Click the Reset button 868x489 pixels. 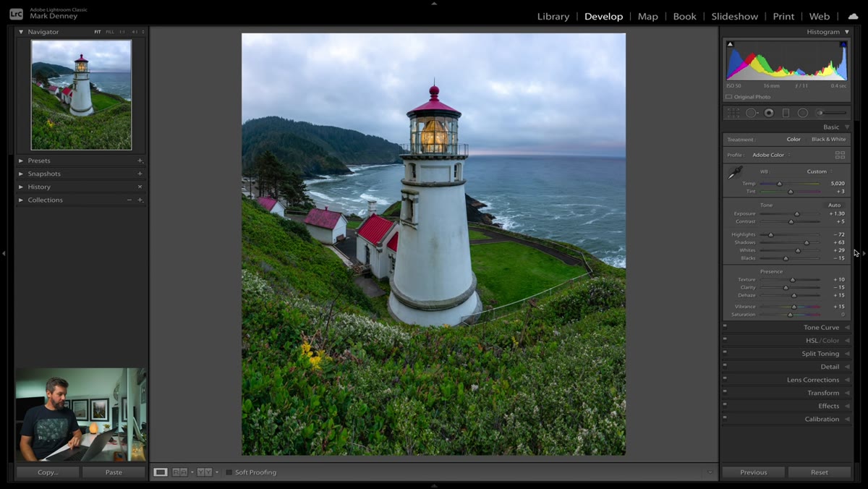[820, 472]
